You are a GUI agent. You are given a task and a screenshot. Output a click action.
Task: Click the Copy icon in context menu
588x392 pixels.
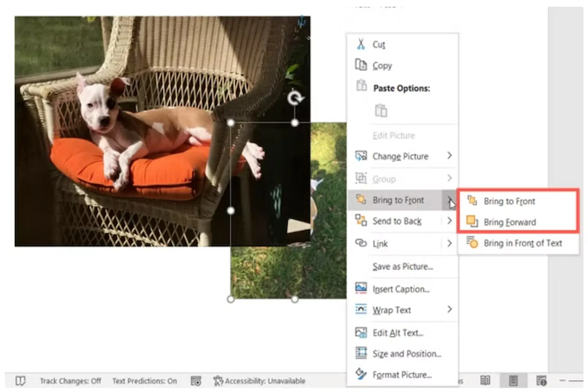click(361, 65)
